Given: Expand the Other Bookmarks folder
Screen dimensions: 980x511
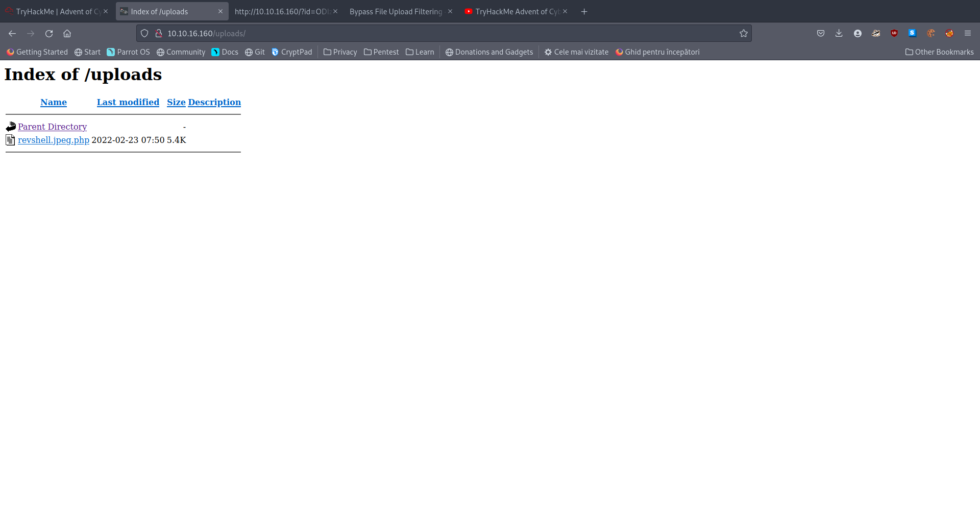Looking at the screenshot, I should click(939, 52).
